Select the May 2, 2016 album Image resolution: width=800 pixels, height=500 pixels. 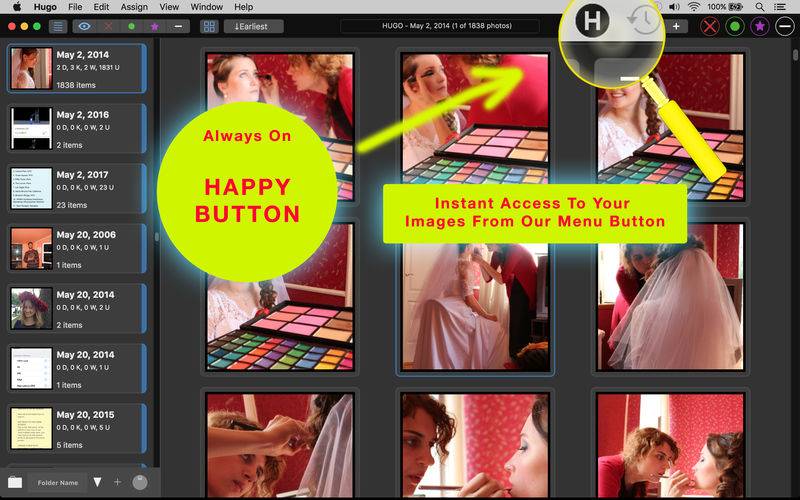[77, 129]
